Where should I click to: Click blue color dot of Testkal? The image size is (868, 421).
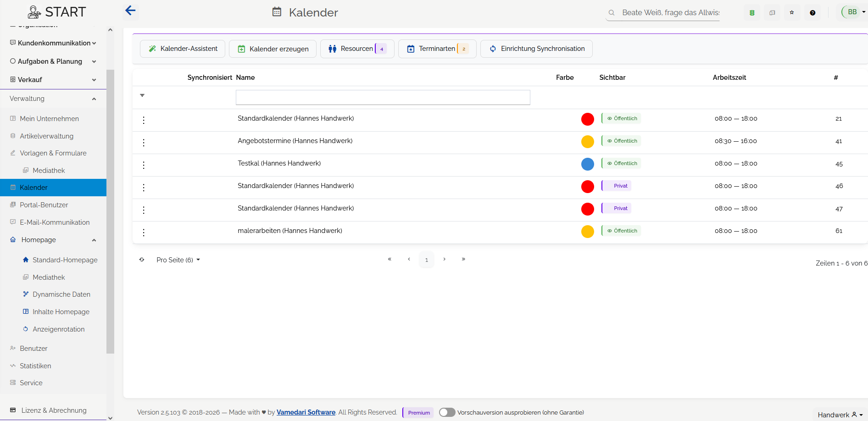pos(588,164)
